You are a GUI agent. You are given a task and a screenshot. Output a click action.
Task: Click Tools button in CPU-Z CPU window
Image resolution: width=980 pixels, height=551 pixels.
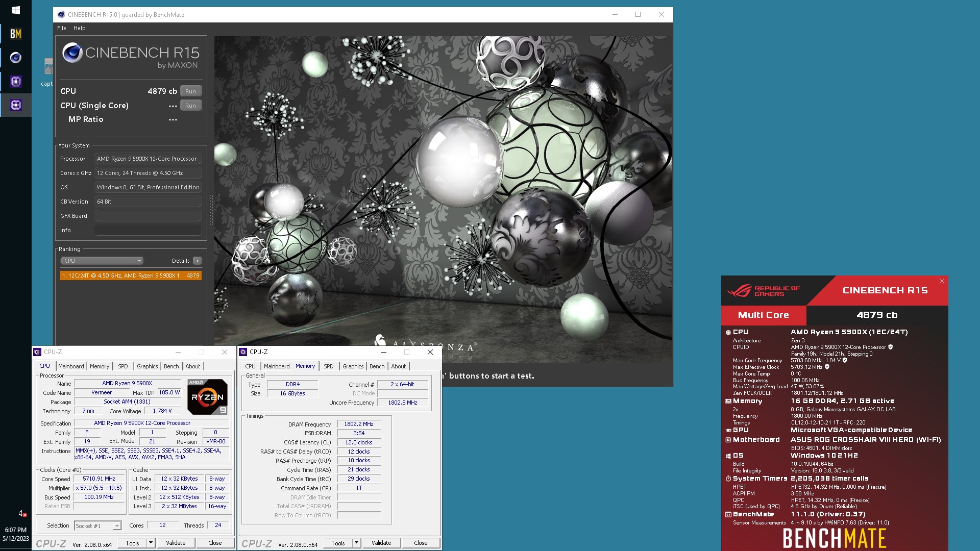point(133,543)
